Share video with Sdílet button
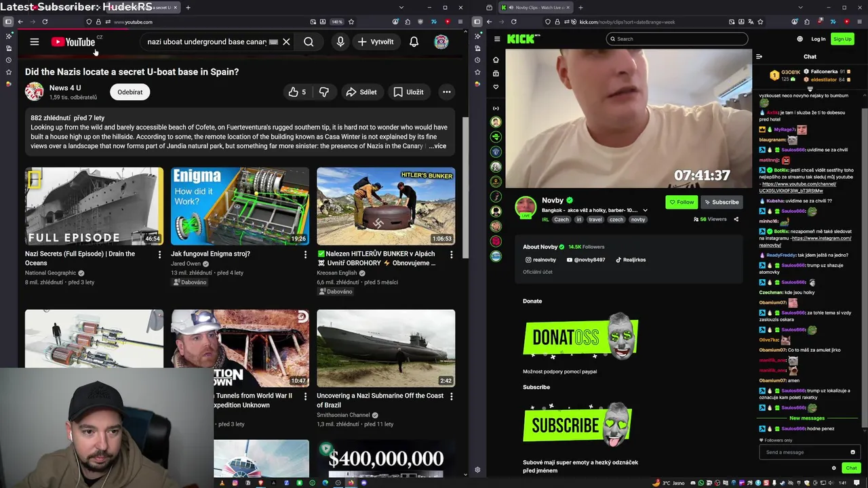This screenshot has height=488, width=868. 361,92
